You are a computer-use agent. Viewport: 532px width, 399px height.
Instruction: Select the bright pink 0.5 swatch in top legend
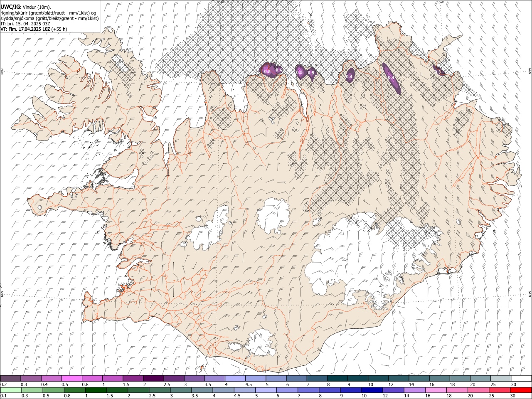coord(71,379)
